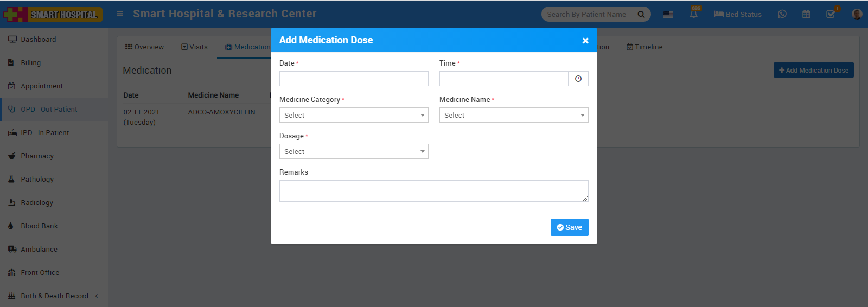Click the Pathology flask icon
Screen dimensions: 868x307
11,180
